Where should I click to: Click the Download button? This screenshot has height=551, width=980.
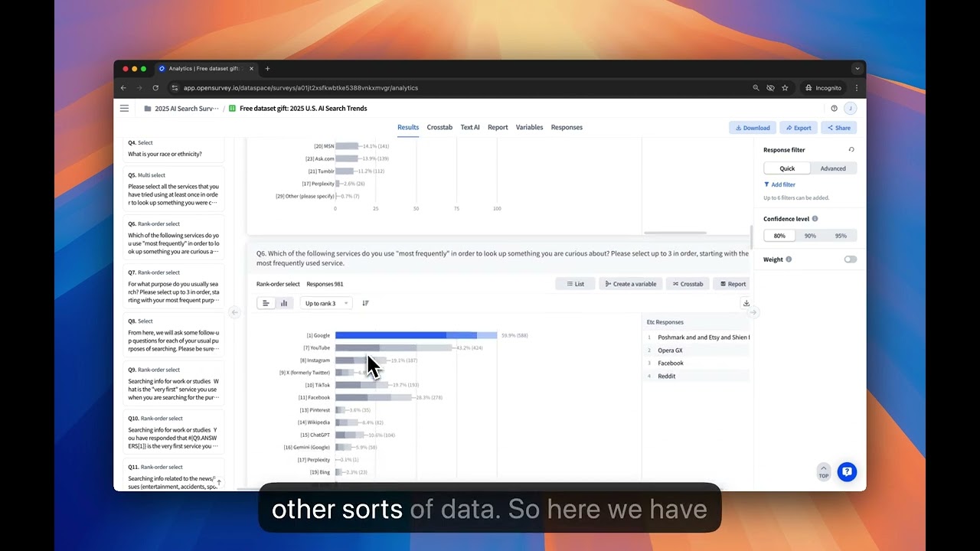tap(752, 128)
